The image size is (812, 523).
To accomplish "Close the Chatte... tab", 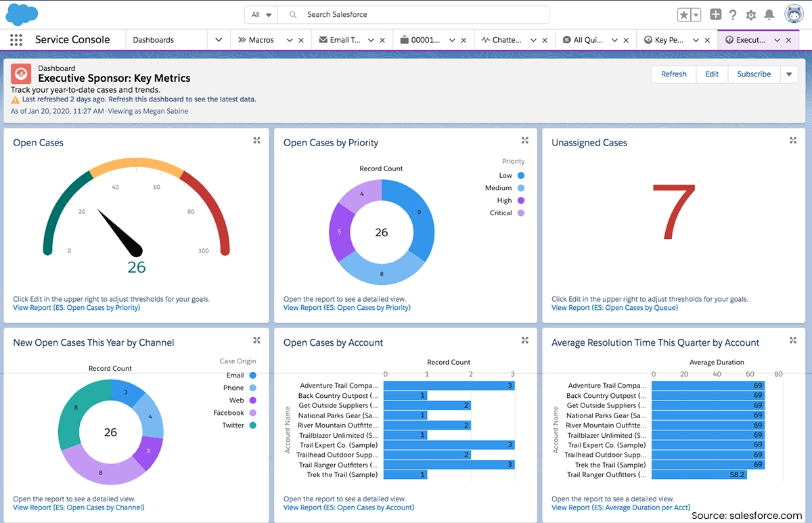I will pos(545,40).
